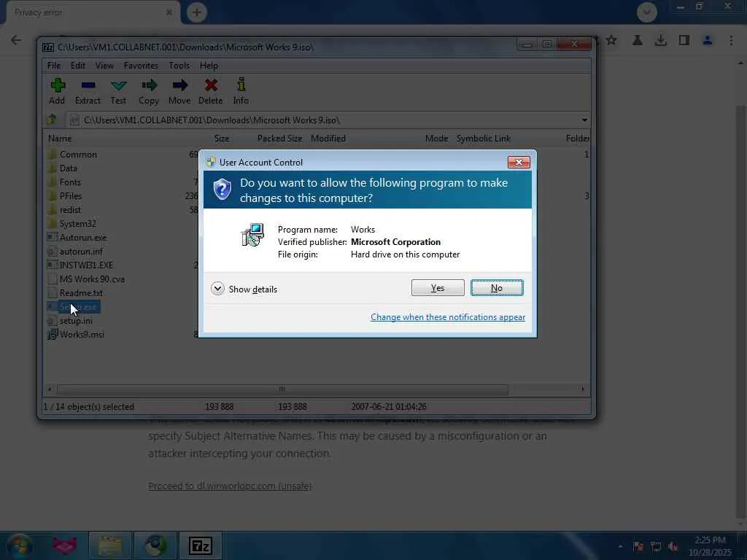Open the address path dropdown in 7-Zip
The height and width of the screenshot is (560, 747).
(584, 120)
